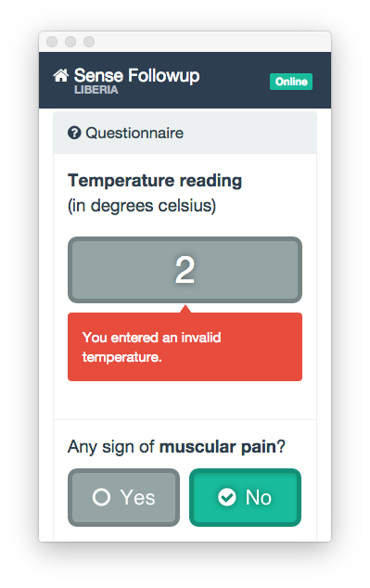370x588 pixels.
Task: Click the Questionnaire panel header
Action: pos(185,133)
